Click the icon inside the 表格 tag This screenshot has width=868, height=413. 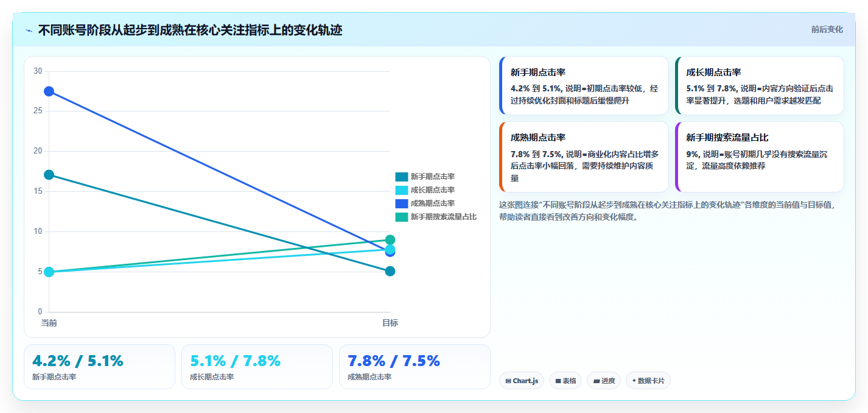(558, 381)
